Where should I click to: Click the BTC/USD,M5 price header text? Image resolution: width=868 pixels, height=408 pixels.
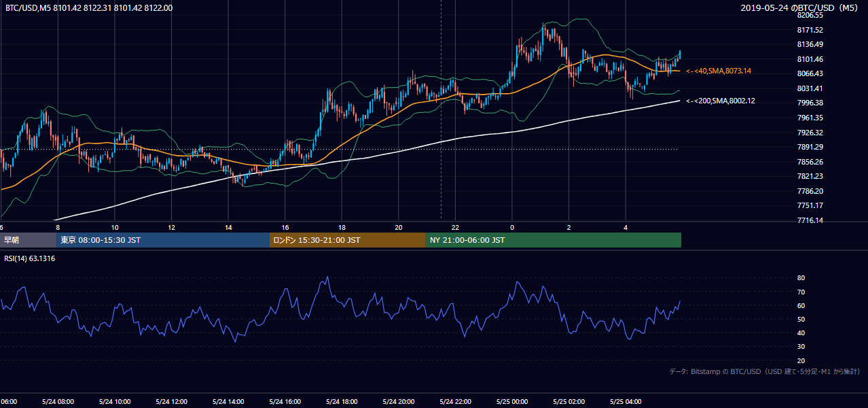(x=88, y=7)
